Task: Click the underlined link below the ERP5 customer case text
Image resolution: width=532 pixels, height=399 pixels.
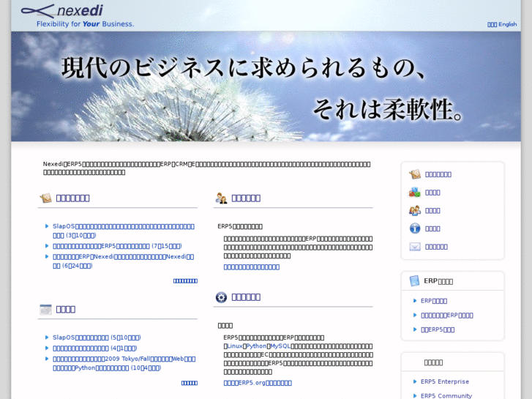Action: click(252, 267)
